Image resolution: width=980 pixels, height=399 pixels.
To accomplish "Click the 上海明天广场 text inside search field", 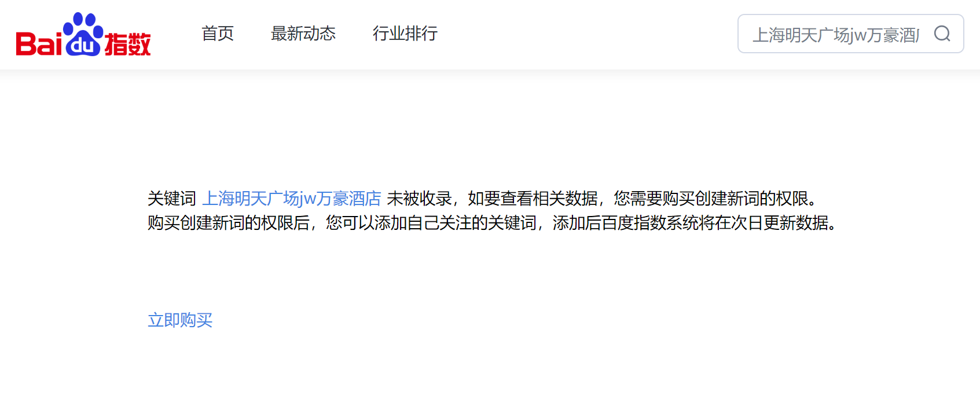I will (x=801, y=35).
